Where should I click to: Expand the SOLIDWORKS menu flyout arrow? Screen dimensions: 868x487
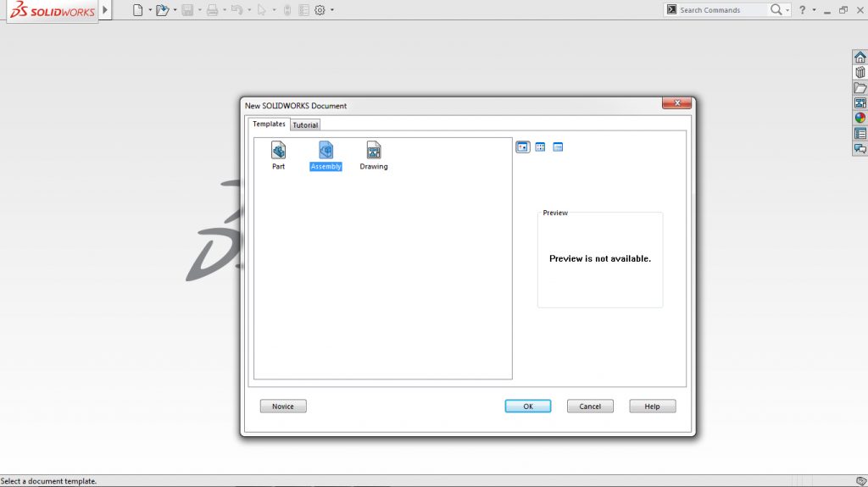(105, 10)
